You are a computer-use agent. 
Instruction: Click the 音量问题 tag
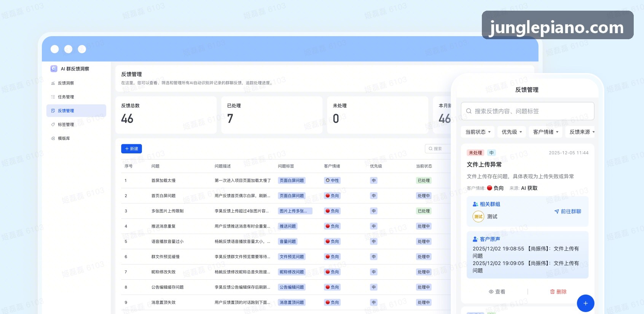tap(288, 242)
